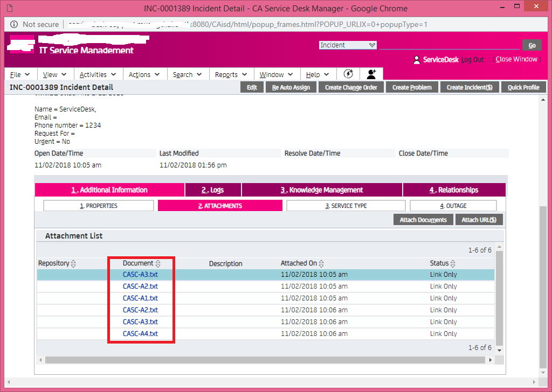Open Knowledge Management tab
Screen dimensions: 552x392
(x=322, y=190)
